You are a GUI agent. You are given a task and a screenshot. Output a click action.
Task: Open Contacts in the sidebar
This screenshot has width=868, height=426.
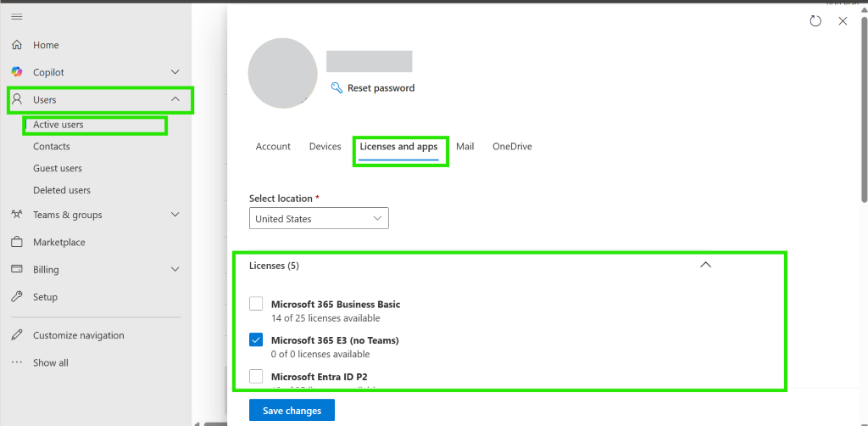(x=52, y=146)
